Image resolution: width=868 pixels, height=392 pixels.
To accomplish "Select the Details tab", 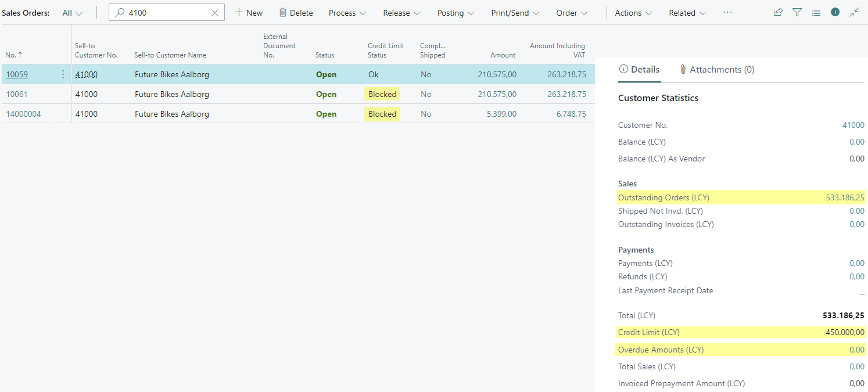I will coord(640,70).
